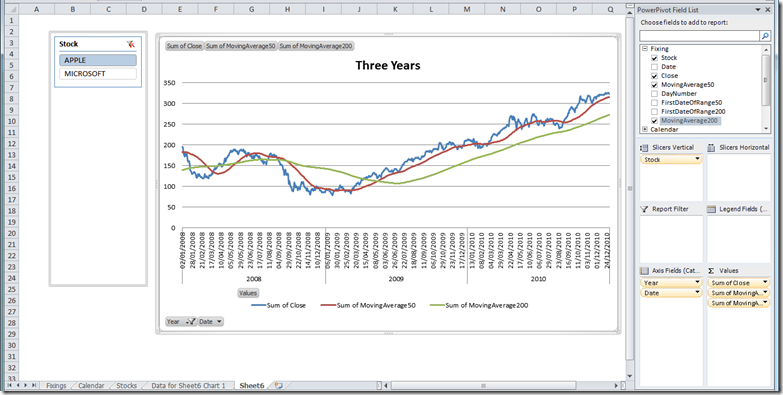Image resolution: width=783 pixels, height=395 pixels.
Task: Click the Legend Fields area icon
Action: [x=712, y=209]
